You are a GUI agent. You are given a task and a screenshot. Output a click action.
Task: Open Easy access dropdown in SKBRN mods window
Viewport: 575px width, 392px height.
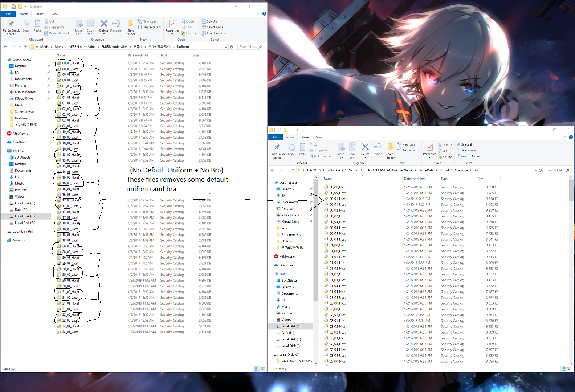[x=149, y=27]
